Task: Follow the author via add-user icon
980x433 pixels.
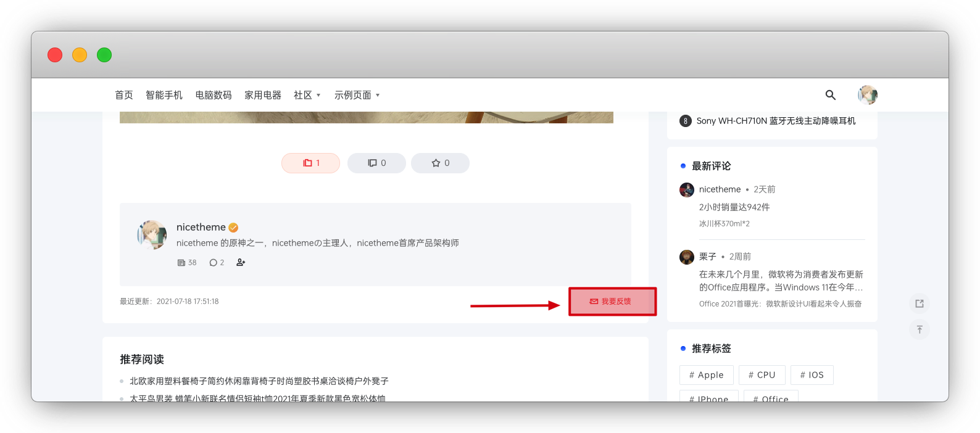Action: (241, 263)
